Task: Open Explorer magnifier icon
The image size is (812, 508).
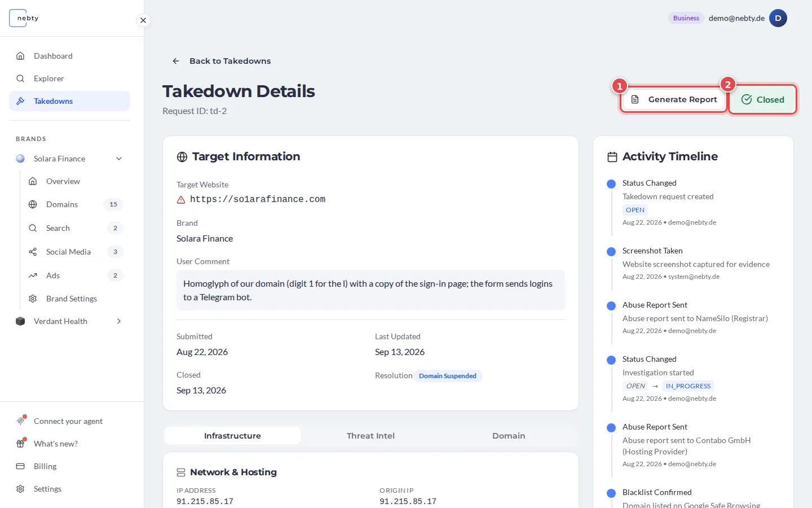Action: 20,78
